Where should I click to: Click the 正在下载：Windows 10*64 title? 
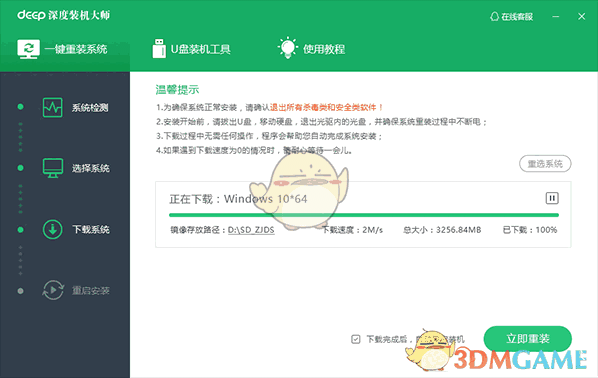[x=238, y=199]
